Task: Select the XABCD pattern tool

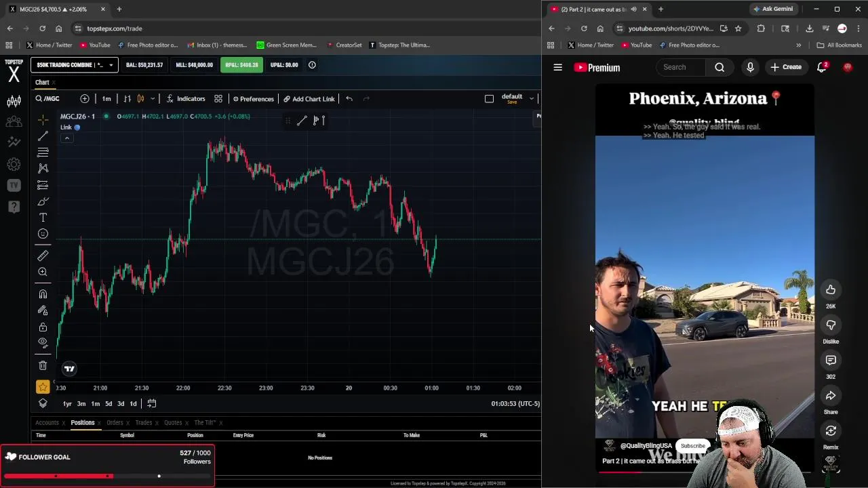Action: (x=43, y=168)
